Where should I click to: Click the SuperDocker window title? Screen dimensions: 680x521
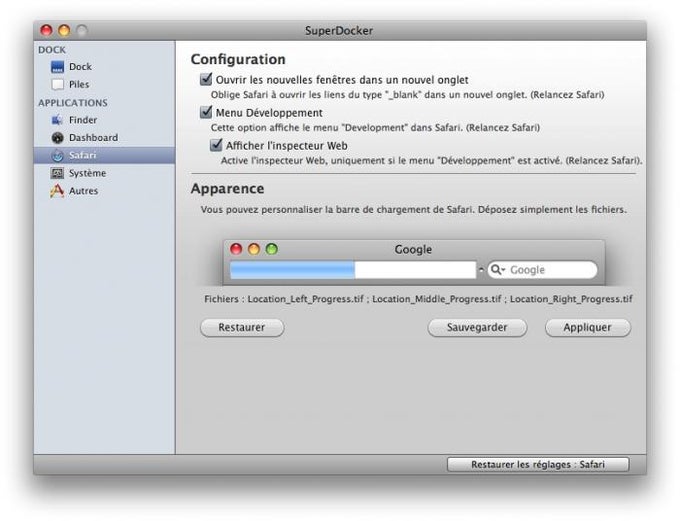click(x=339, y=31)
